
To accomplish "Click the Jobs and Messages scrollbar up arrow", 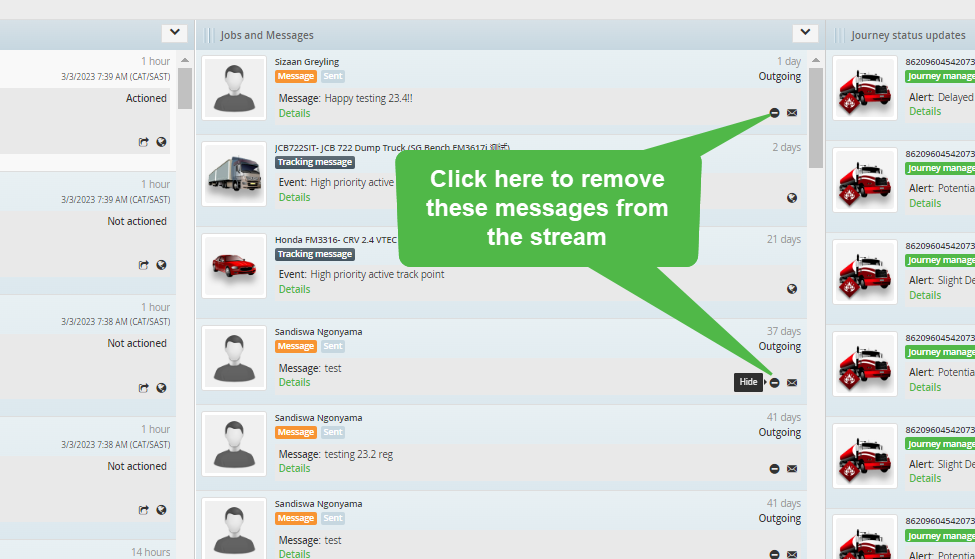I will [816, 60].
